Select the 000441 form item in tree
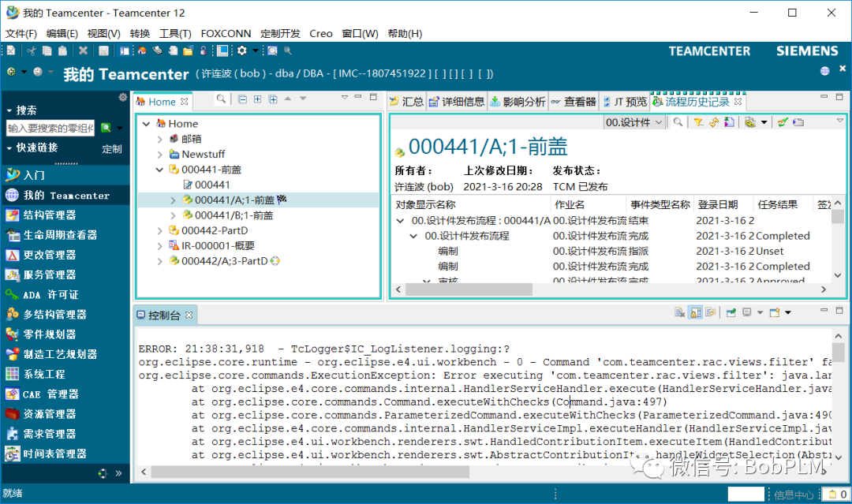 click(207, 185)
